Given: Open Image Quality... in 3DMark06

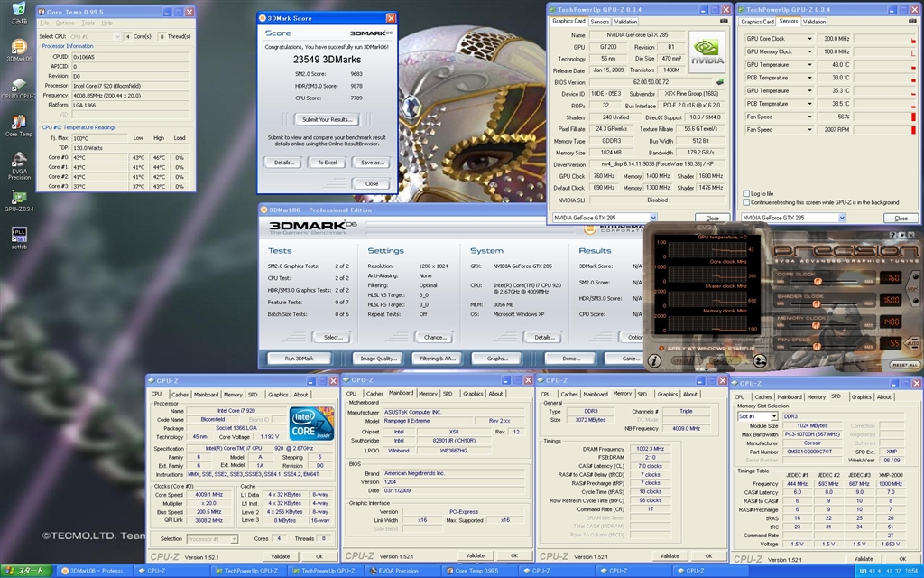Looking at the screenshot, I should pos(378,359).
